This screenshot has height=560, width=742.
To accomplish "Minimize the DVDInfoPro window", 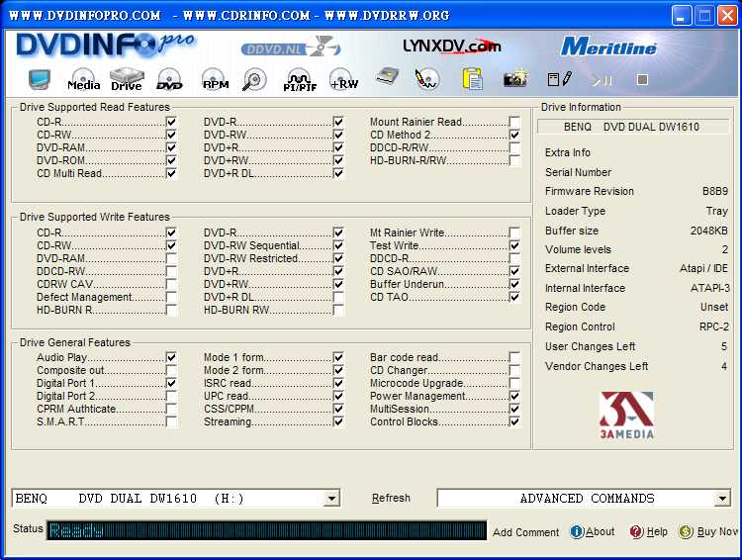I will click(x=681, y=16).
